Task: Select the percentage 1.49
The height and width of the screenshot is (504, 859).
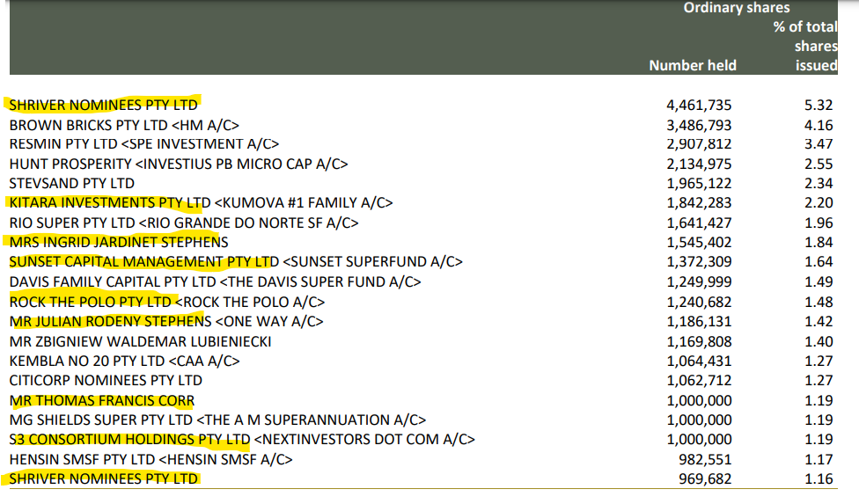Action: pyautogui.click(x=819, y=282)
